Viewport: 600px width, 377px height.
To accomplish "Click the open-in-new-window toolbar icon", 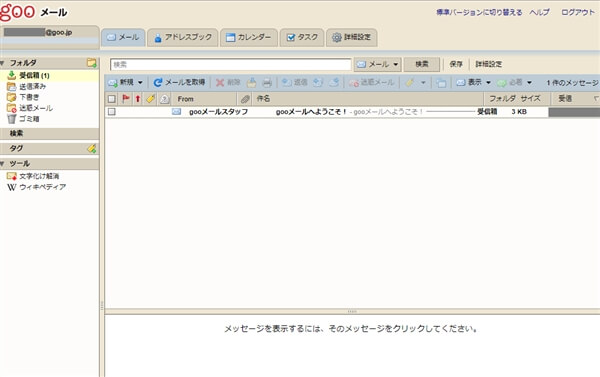I will (x=441, y=83).
